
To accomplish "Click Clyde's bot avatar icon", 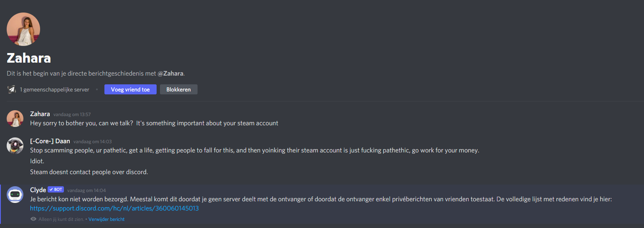I will tap(15, 195).
